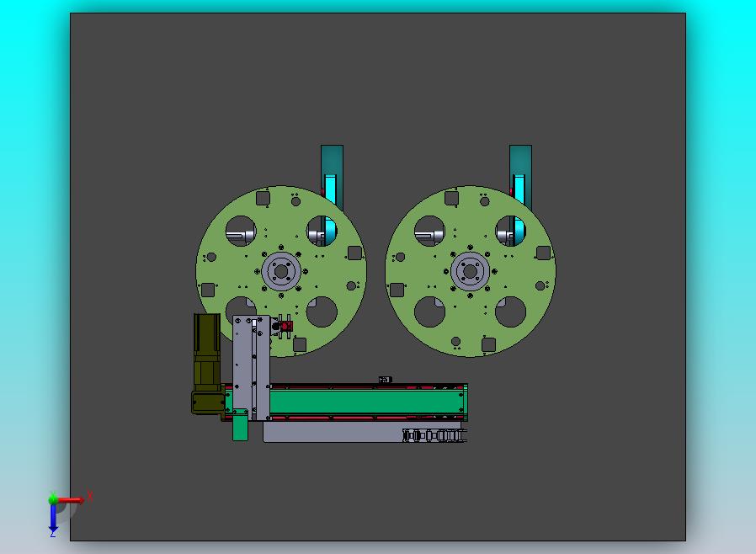The image size is (756, 554).
Task: Pick the olive-colored motor beside the conveyor
Action: (207, 364)
